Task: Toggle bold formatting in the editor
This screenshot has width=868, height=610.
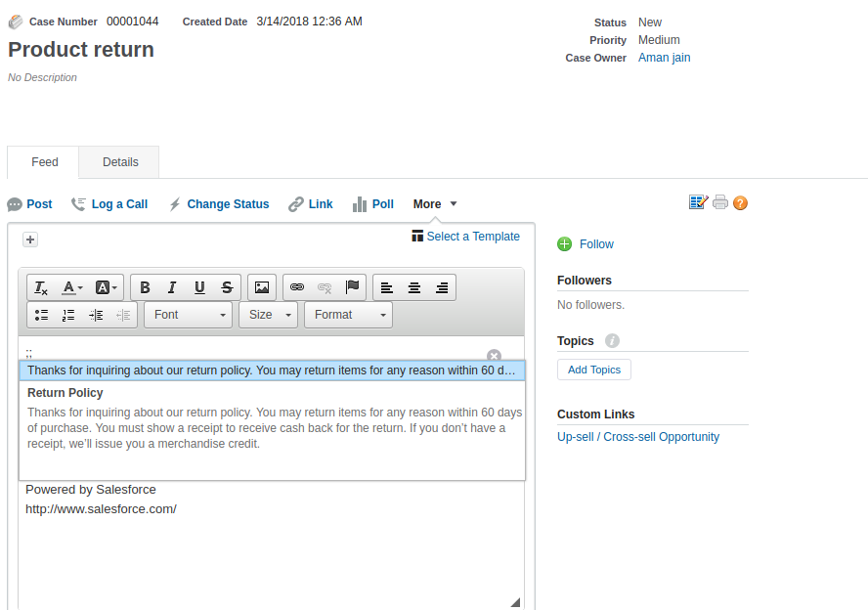Action: tap(145, 287)
